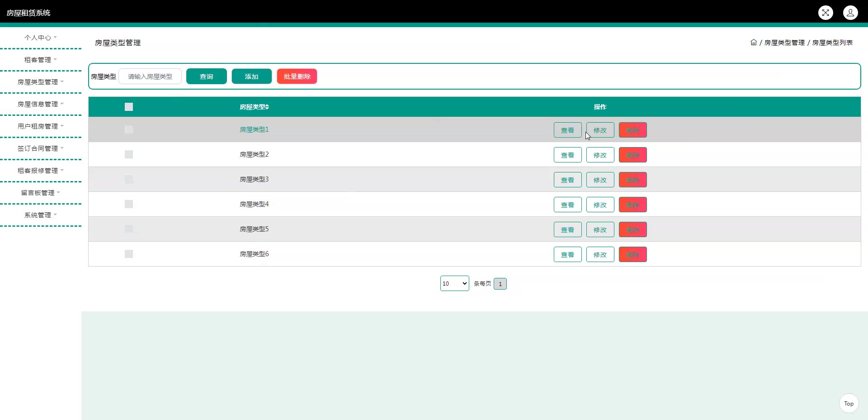868x420 pixels.
Task: Delete 房屋类型4 using 删除 button
Action: [x=633, y=205]
